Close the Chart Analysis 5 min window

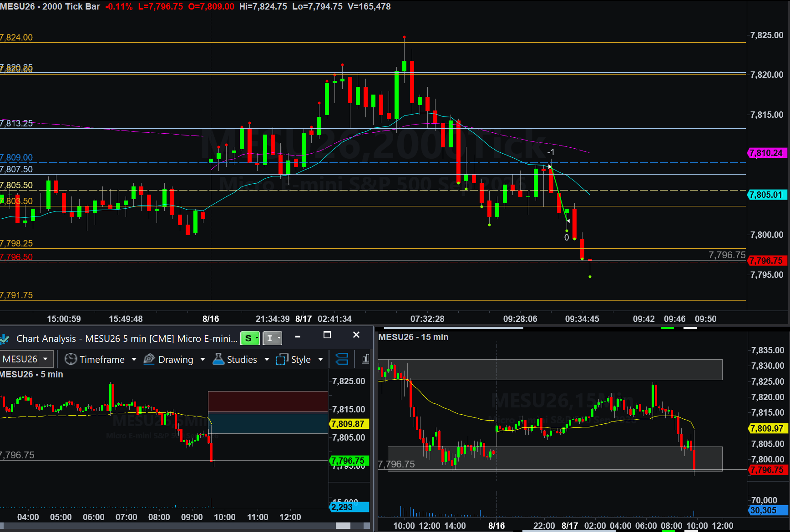[356, 335]
